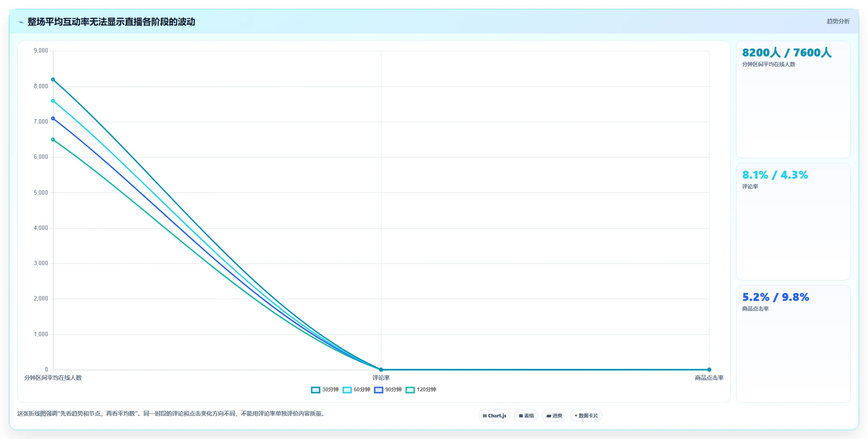
Task: Click the 8.1% / 4.3% stat value
Action: (775, 175)
